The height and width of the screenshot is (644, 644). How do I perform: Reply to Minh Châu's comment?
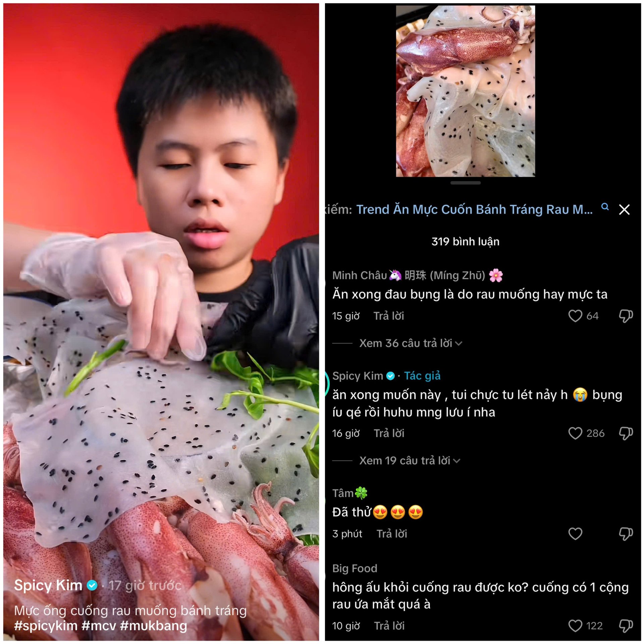pyautogui.click(x=389, y=316)
